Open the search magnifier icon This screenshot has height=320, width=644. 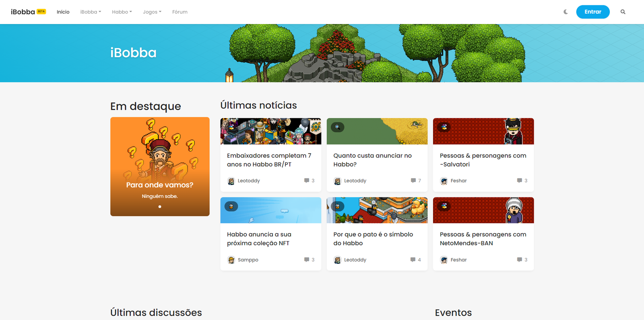click(623, 12)
